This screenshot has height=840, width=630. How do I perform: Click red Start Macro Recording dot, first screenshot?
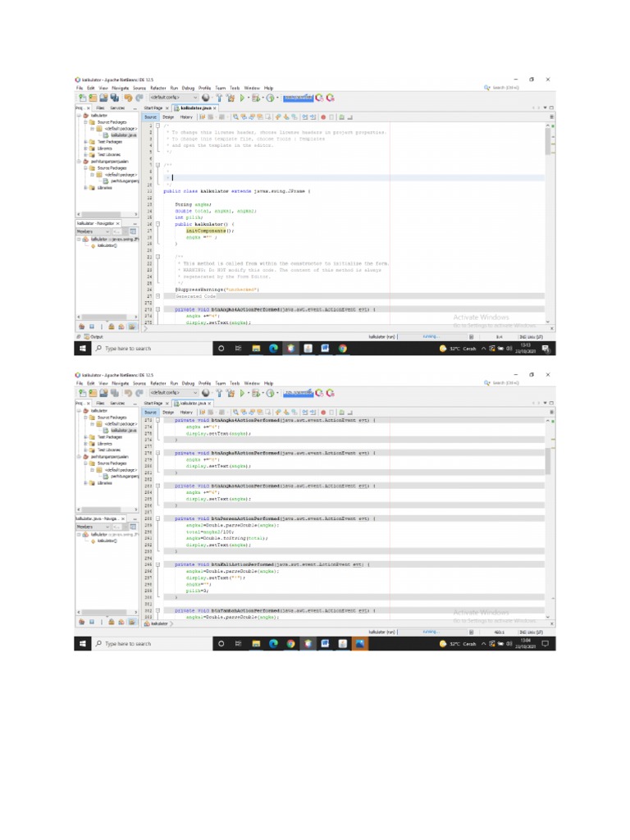pyautogui.click(x=323, y=116)
